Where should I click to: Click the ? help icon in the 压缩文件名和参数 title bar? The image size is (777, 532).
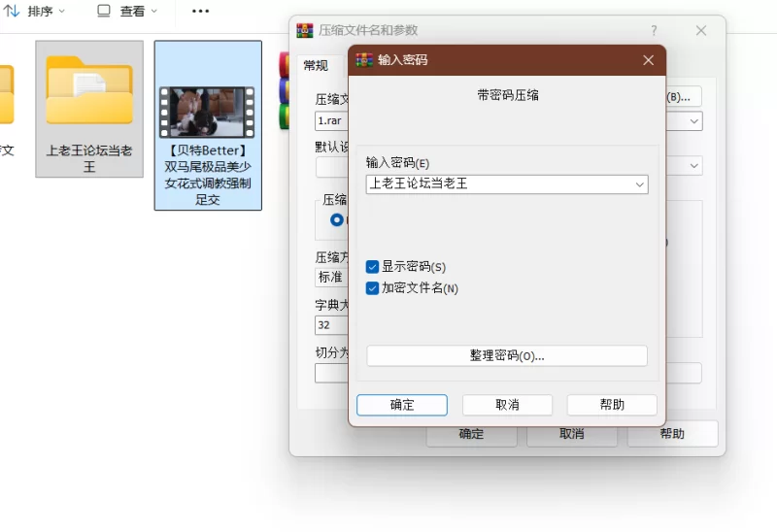pos(654,30)
